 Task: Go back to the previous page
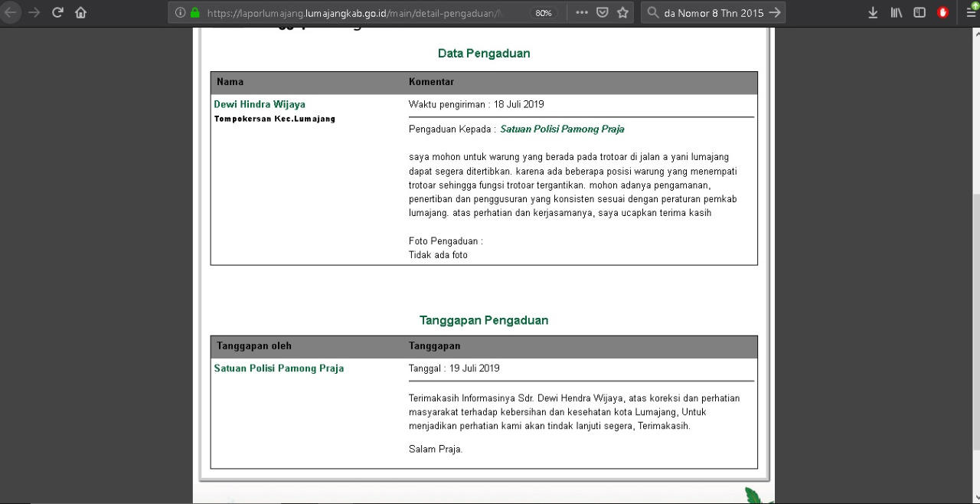coord(10,12)
